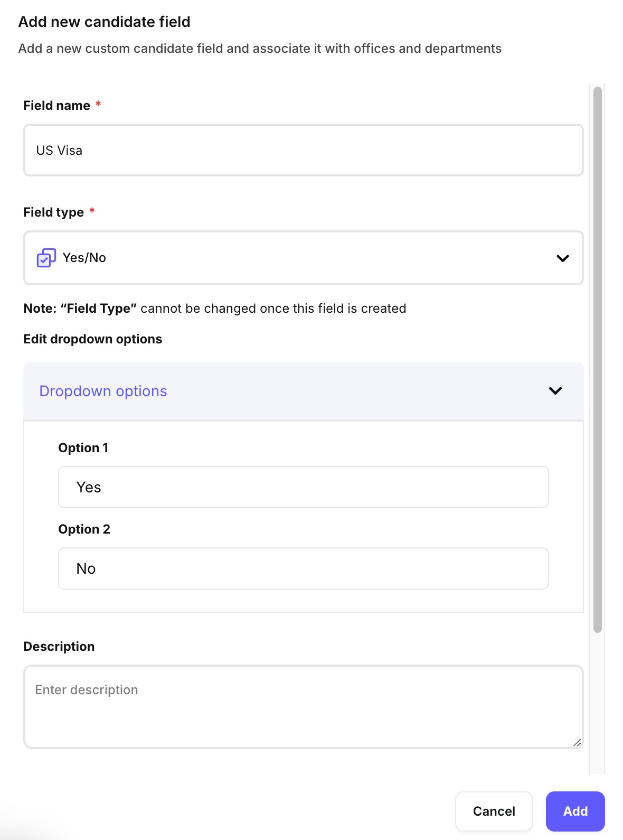Collapse the Dropdown options chevron

coord(555,391)
